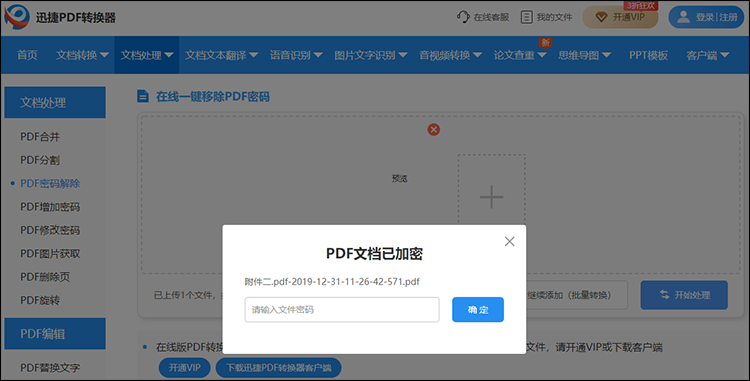This screenshot has height=381, width=750.
Task: Click the lower 开通VIP pill button
Action: point(185,368)
